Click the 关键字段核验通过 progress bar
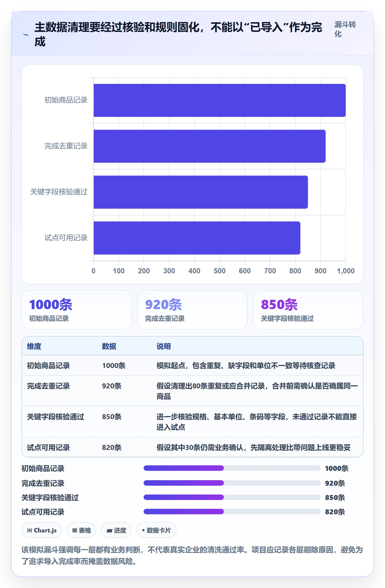The height and width of the screenshot is (588, 385). click(x=232, y=497)
